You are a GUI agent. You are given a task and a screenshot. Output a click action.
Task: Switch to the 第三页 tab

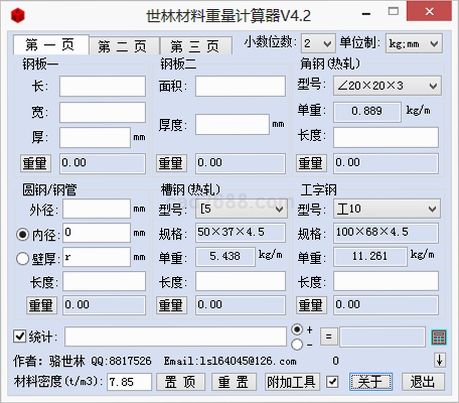pyautogui.click(x=196, y=46)
